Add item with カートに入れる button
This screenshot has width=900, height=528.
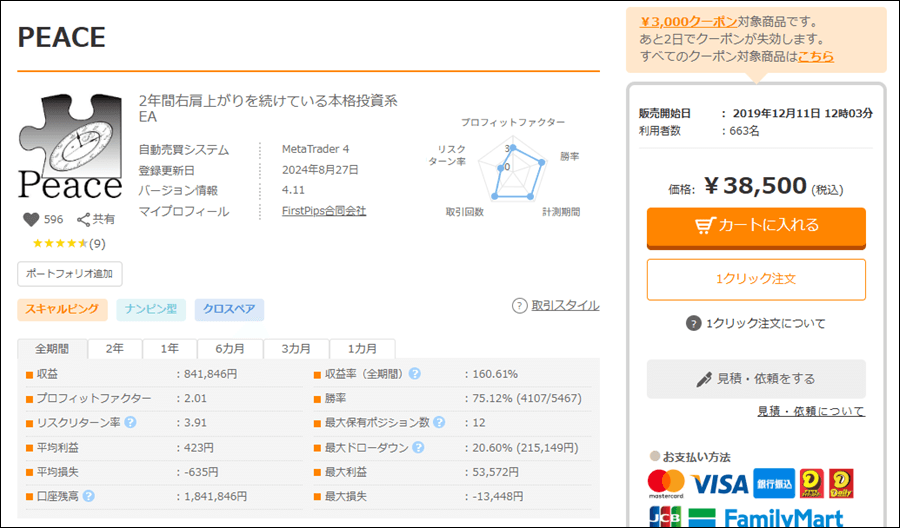tap(756, 226)
